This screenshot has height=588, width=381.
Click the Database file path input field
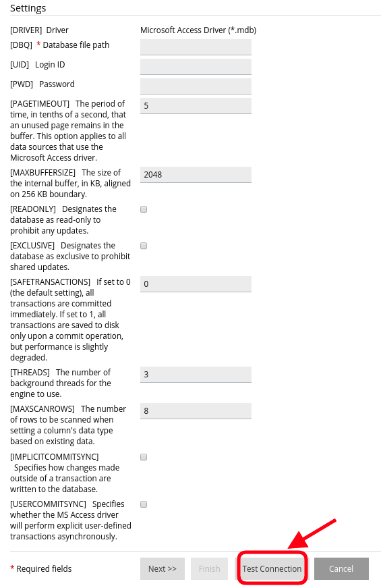[x=196, y=47]
